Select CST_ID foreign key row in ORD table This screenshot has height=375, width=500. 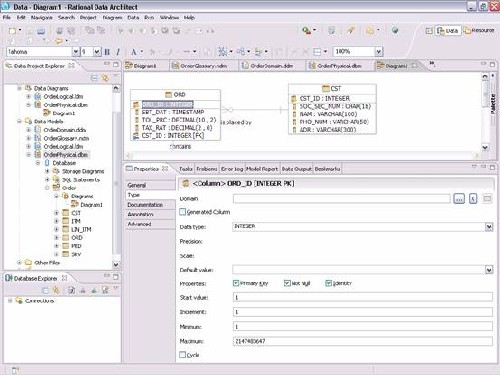tap(172, 136)
